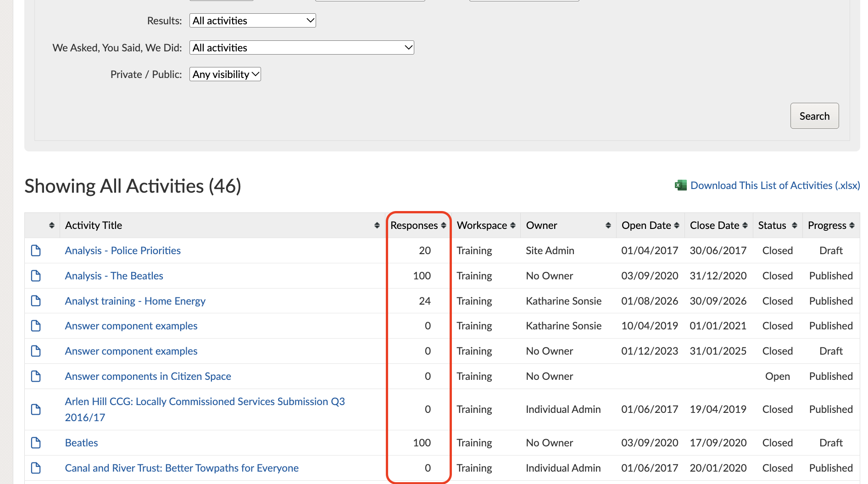The image size is (868, 484).
Task: Sort by Progress column
Action: point(852,225)
